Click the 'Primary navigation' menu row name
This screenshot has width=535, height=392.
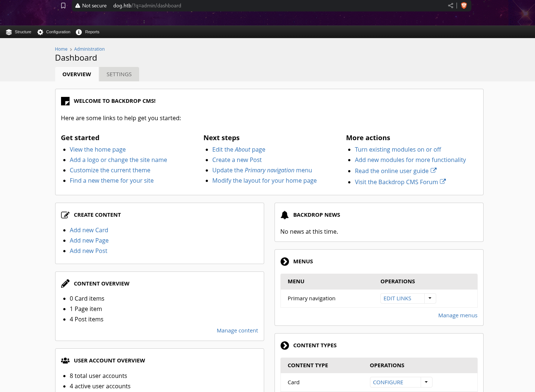(x=312, y=298)
